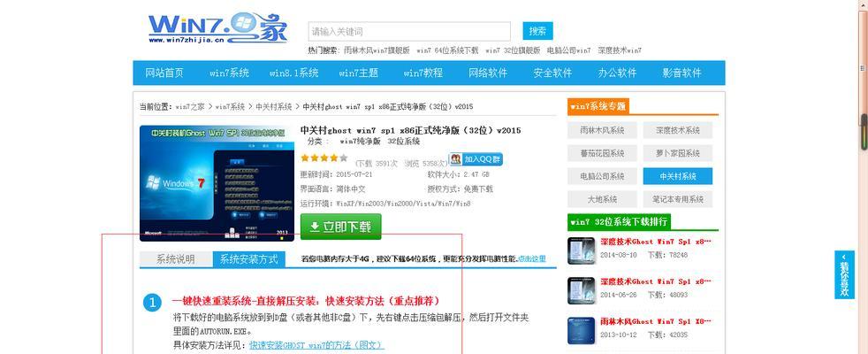Click the green 立即下载 download button

340,227
